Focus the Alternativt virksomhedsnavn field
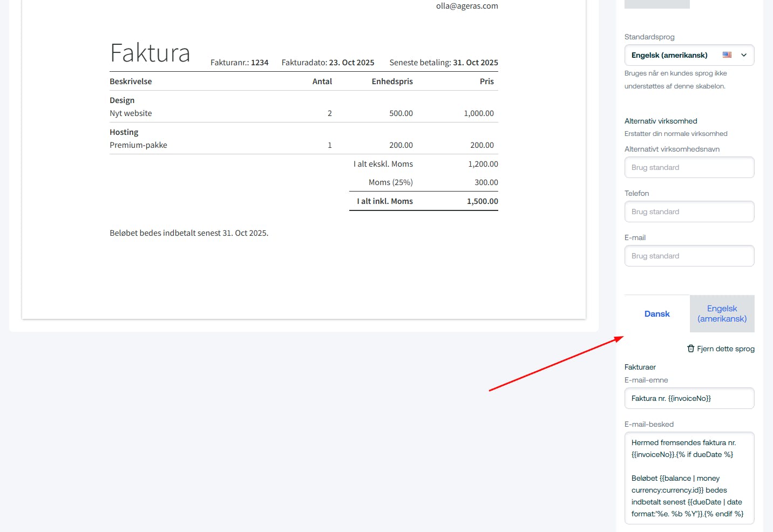The image size is (773, 532). (689, 167)
